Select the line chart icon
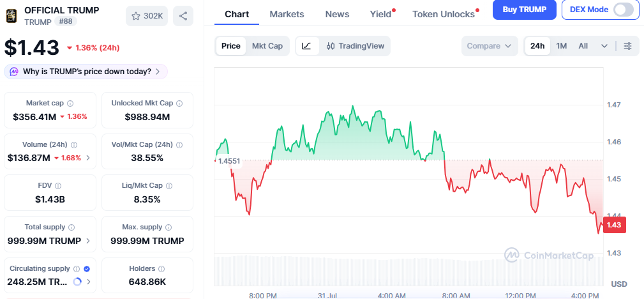This screenshot has width=644, height=299. click(306, 46)
